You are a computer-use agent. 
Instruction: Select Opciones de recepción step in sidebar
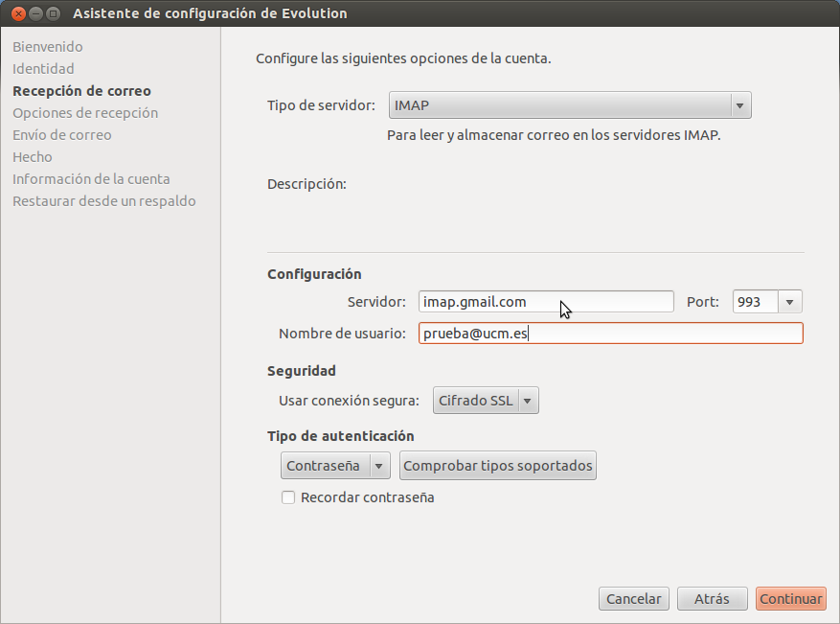[x=85, y=112]
